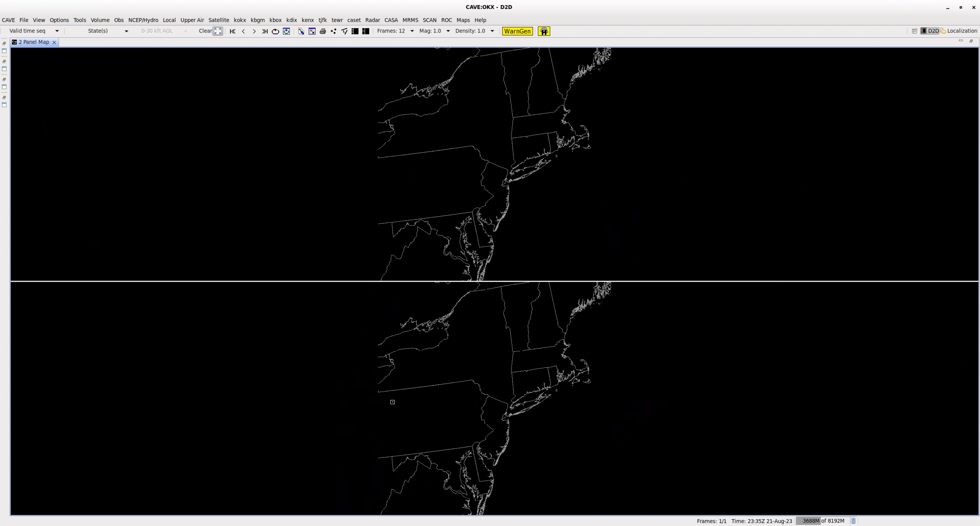Select the 2 Panel Map tab

(34, 42)
